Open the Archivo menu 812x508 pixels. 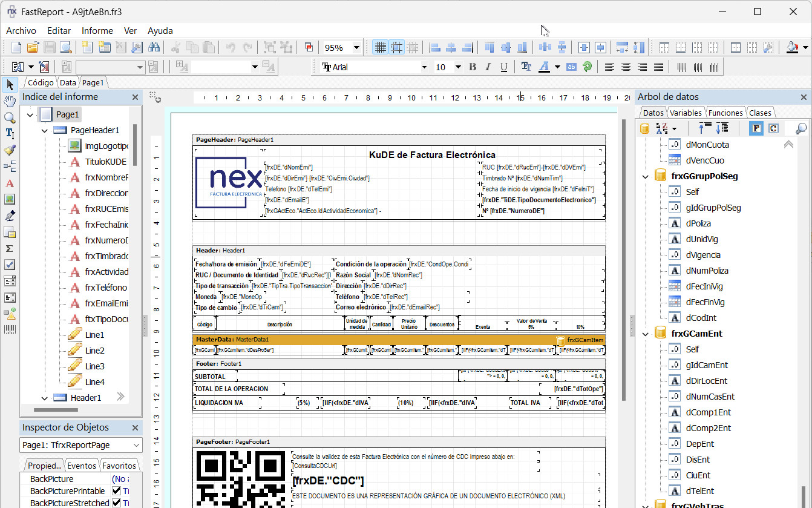[x=21, y=31]
